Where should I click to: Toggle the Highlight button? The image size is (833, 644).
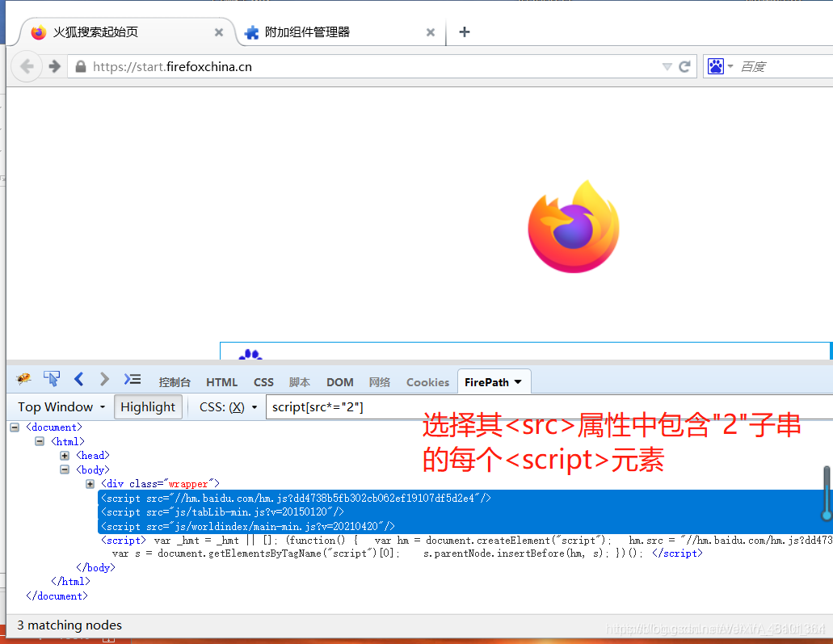pos(148,407)
